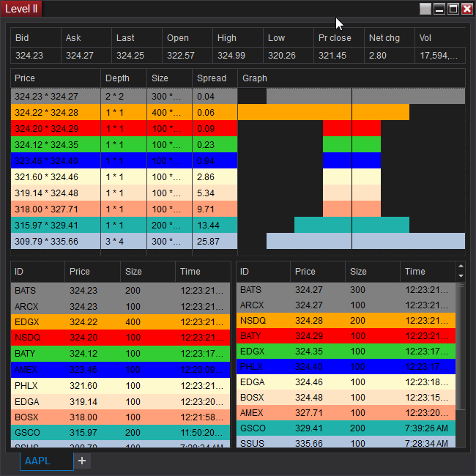
Task: Click the Pr close value 321.45
Action: click(x=339, y=55)
